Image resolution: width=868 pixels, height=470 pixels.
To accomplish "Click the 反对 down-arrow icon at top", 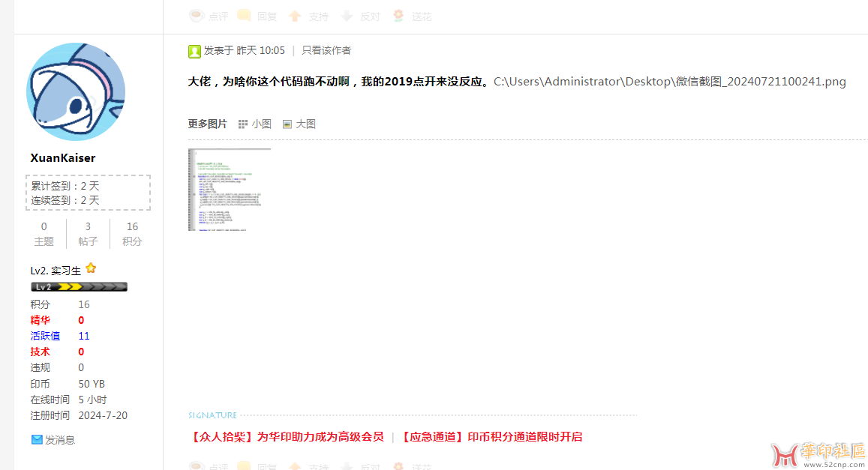I will [x=347, y=16].
